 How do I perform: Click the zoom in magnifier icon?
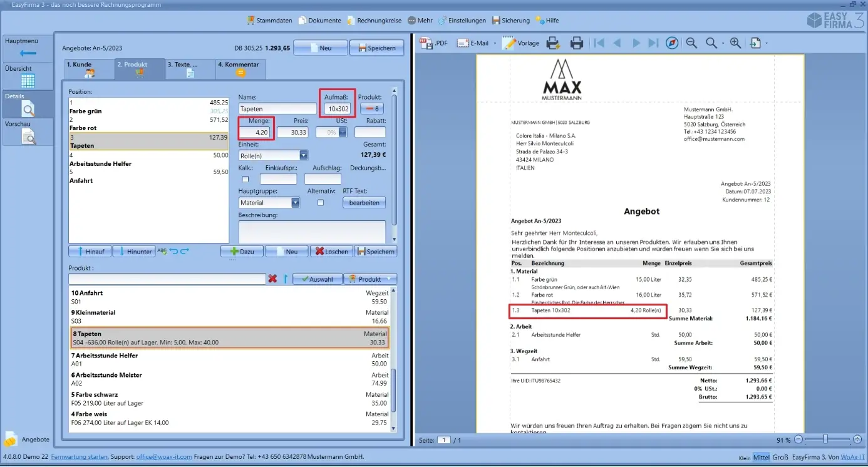coord(735,43)
